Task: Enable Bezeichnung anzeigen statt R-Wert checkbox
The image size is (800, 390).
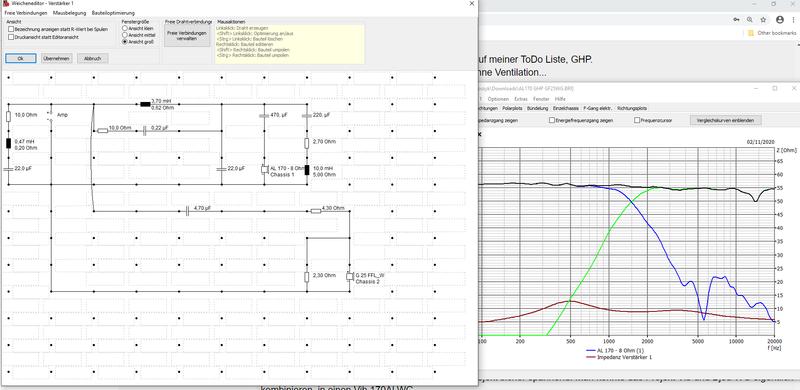Action: 11,30
